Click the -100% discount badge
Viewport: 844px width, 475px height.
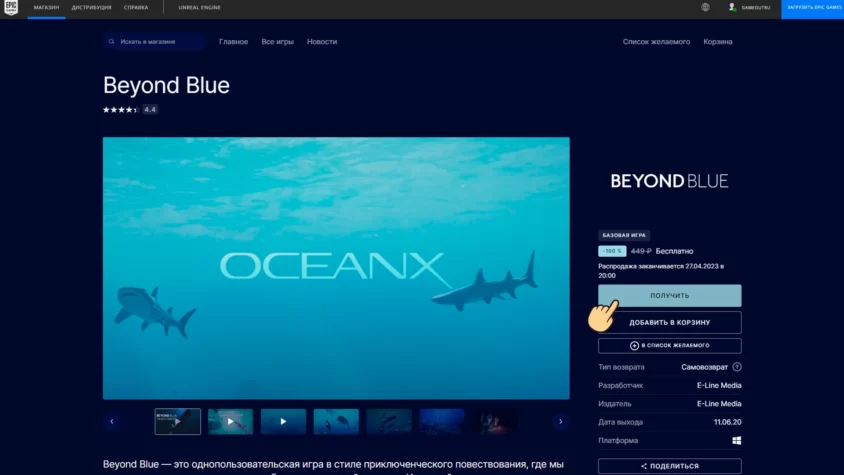pyautogui.click(x=612, y=251)
